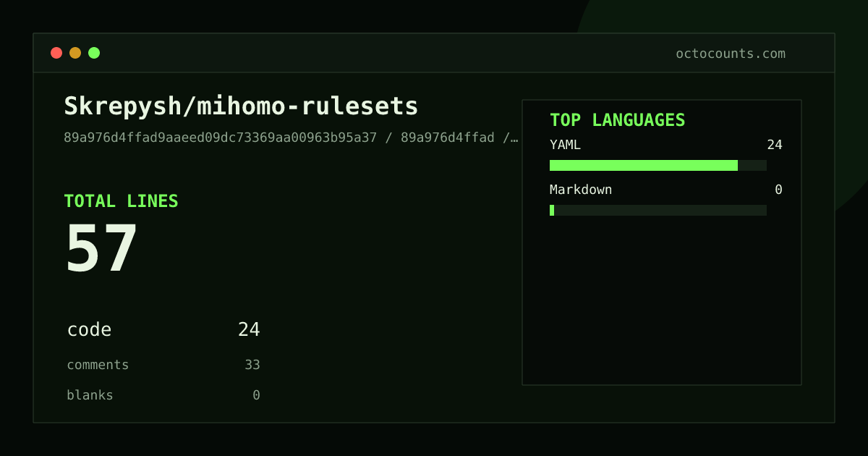Screen dimensions: 868x456
Task: Click the Markdown language label
Action: click(x=581, y=190)
